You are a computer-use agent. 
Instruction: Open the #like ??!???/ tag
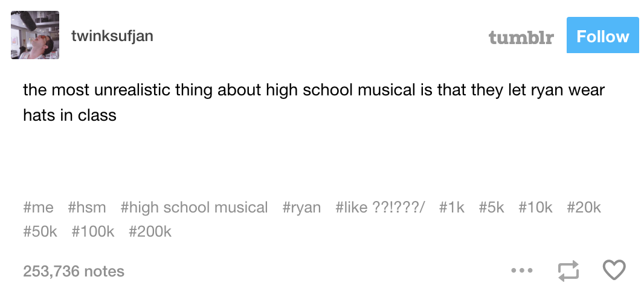point(380,207)
